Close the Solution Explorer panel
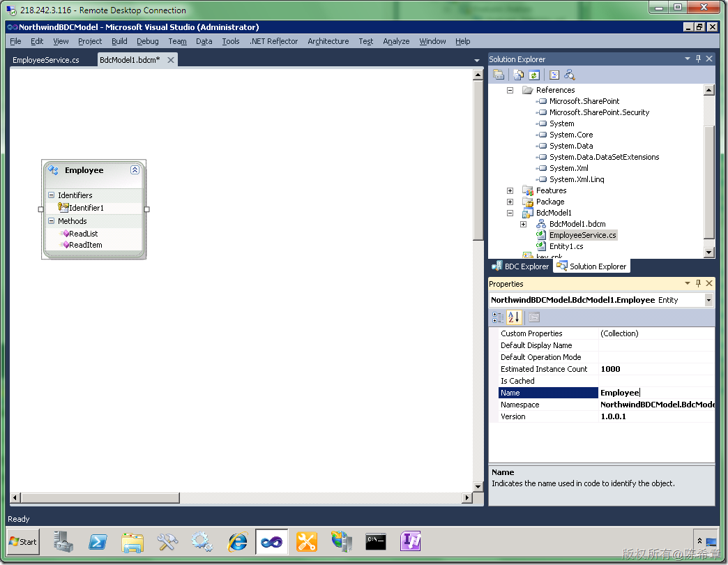 point(709,59)
